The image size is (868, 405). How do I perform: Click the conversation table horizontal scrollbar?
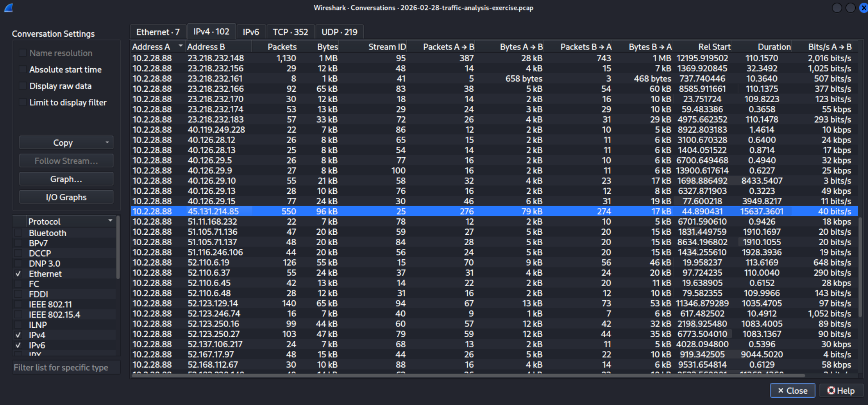tap(468, 375)
